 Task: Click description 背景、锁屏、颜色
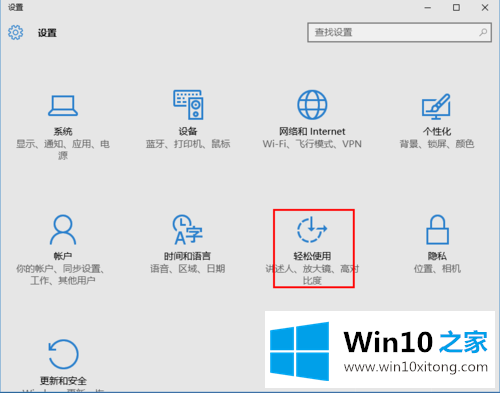[437, 144]
